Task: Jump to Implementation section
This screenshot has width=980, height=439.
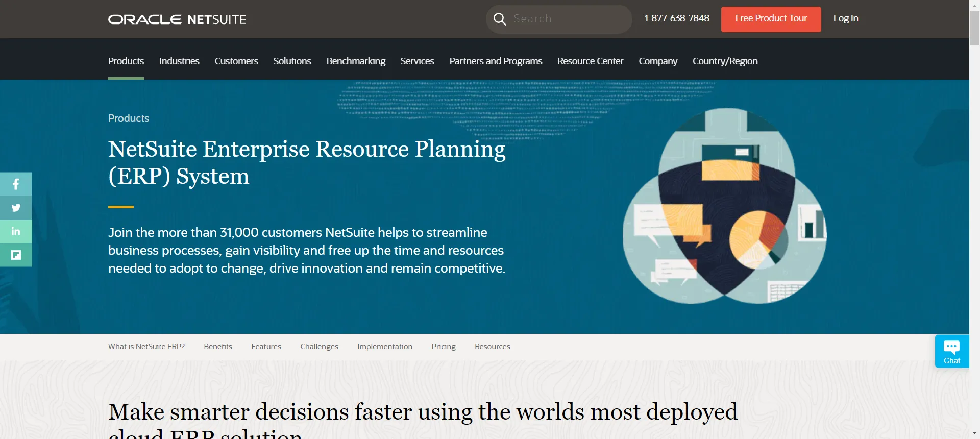Action: 385,347
